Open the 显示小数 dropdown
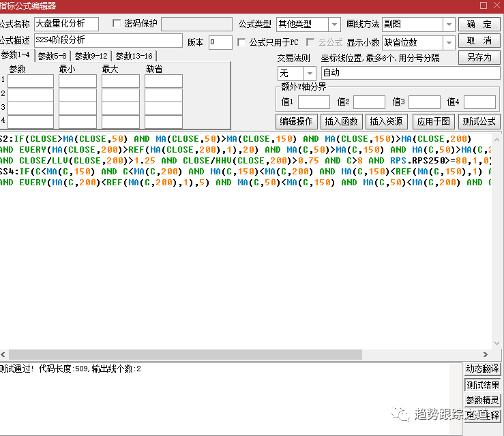504x436 pixels. coord(448,42)
